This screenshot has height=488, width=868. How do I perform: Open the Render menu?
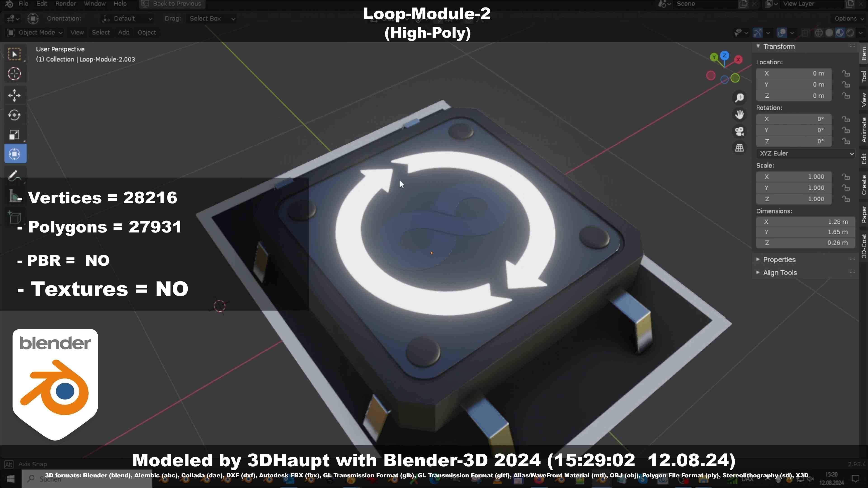pos(65,4)
